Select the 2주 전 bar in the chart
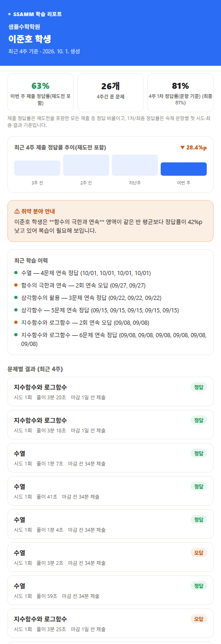The width and height of the screenshot is (221, 644). 86,165
